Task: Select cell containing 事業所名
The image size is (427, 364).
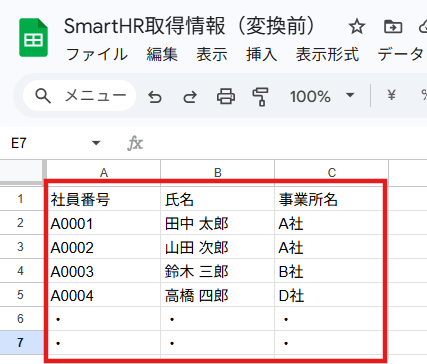Action: 332,199
